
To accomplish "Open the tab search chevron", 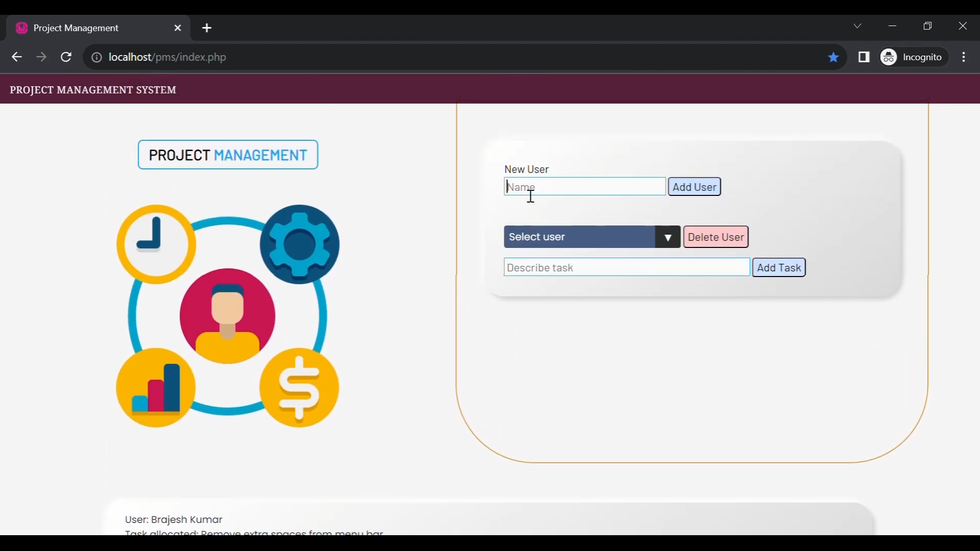I will click(x=858, y=26).
